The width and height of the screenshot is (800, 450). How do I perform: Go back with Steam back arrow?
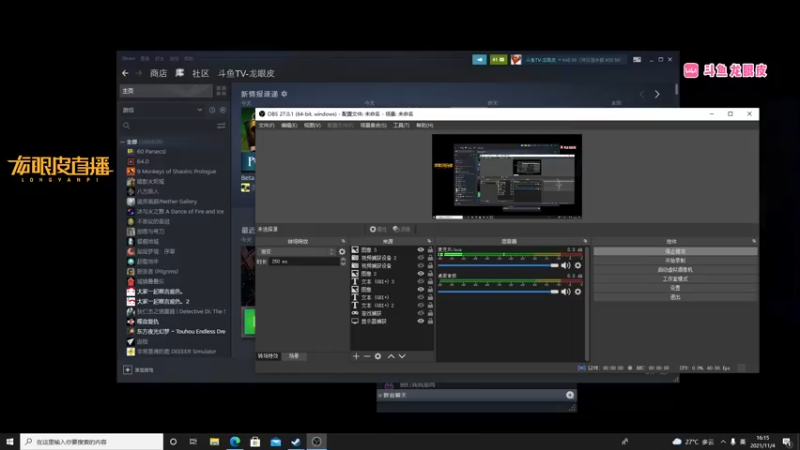(x=125, y=73)
